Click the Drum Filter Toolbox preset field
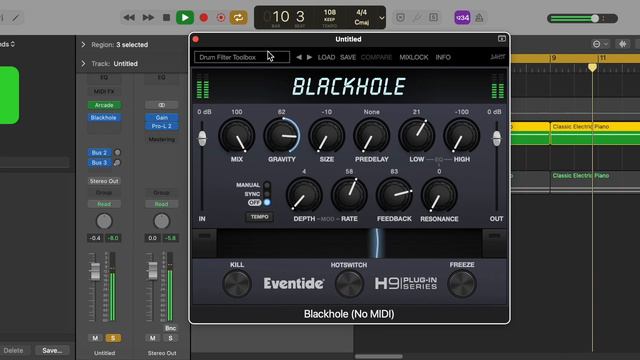 pos(242,57)
